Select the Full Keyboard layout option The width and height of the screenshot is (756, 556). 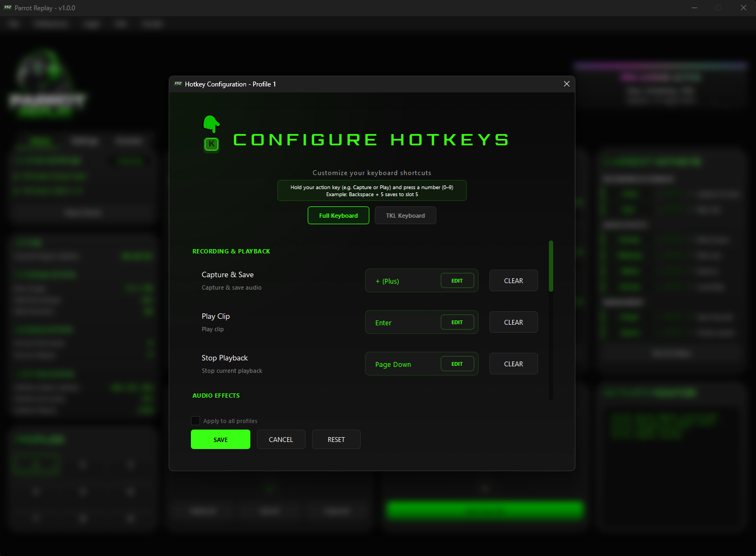(x=339, y=215)
